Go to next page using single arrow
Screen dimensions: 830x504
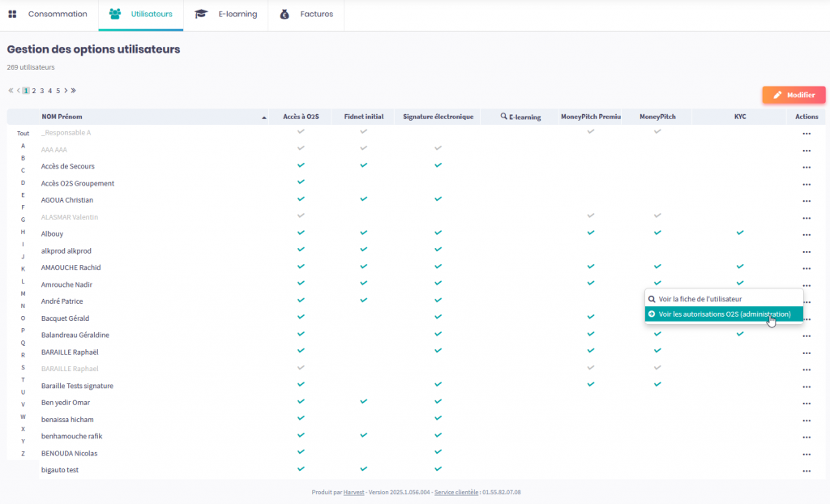point(66,91)
